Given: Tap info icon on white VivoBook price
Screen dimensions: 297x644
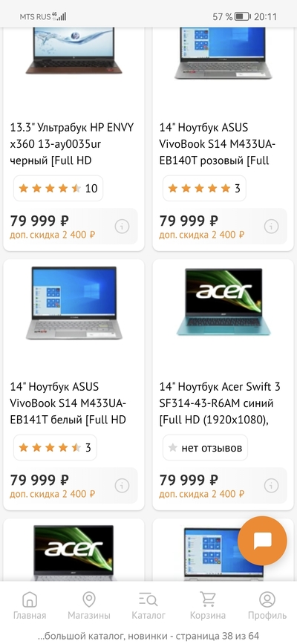Looking at the screenshot, I should coord(122,486).
